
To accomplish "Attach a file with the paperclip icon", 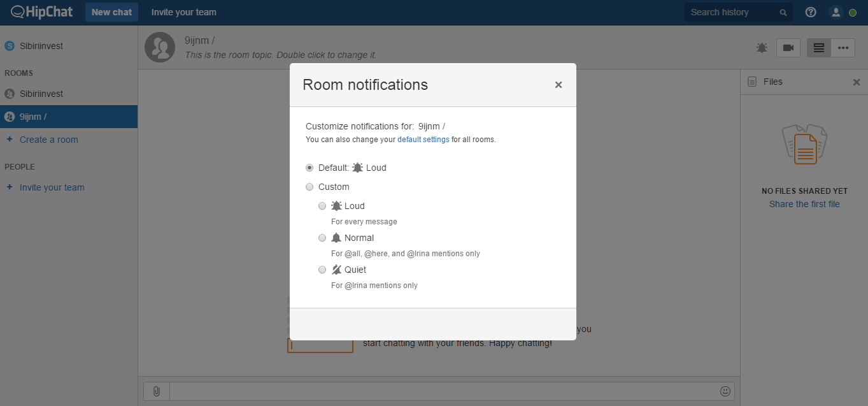I will click(156, 391).
